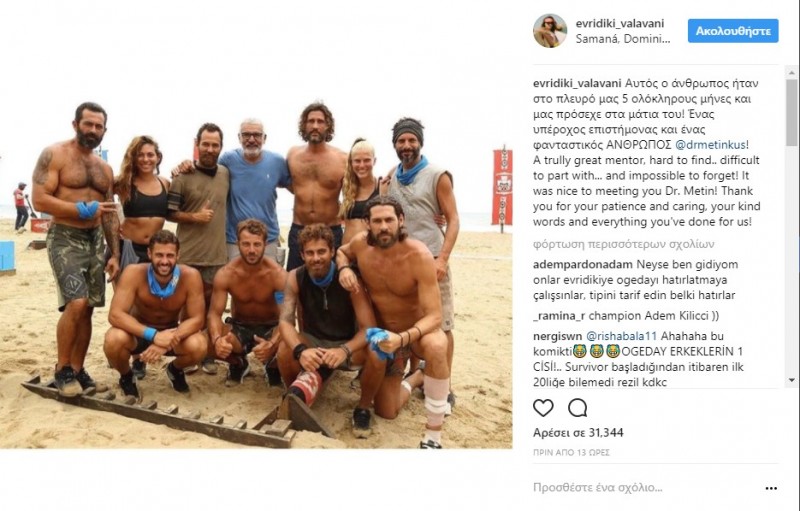
Task: View the list of 31,344 likes
Action: pyautogui.click(x=578, y=432)
